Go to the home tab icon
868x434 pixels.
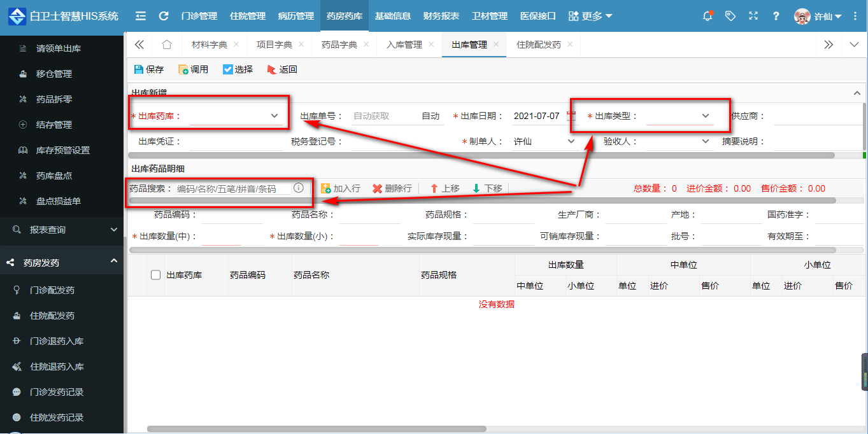tap(167, 45)
